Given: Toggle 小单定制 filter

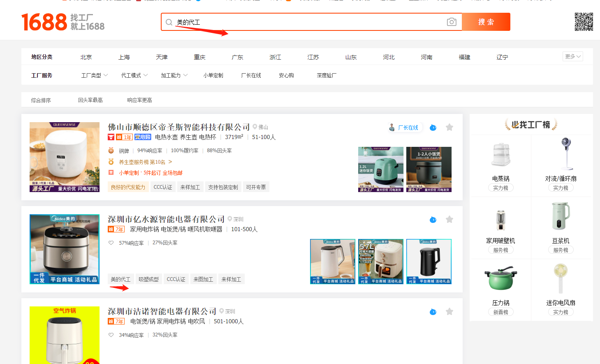Looking at the screenshot, I should click(213, 75).
